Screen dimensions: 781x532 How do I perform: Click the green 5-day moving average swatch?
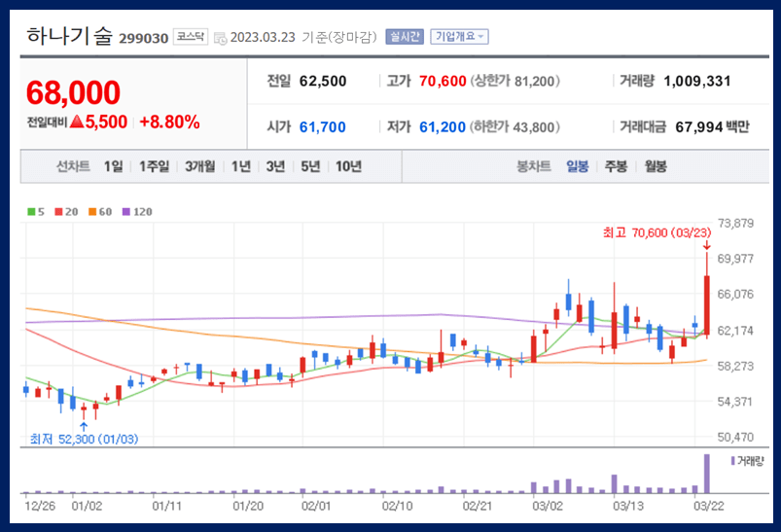31,212
